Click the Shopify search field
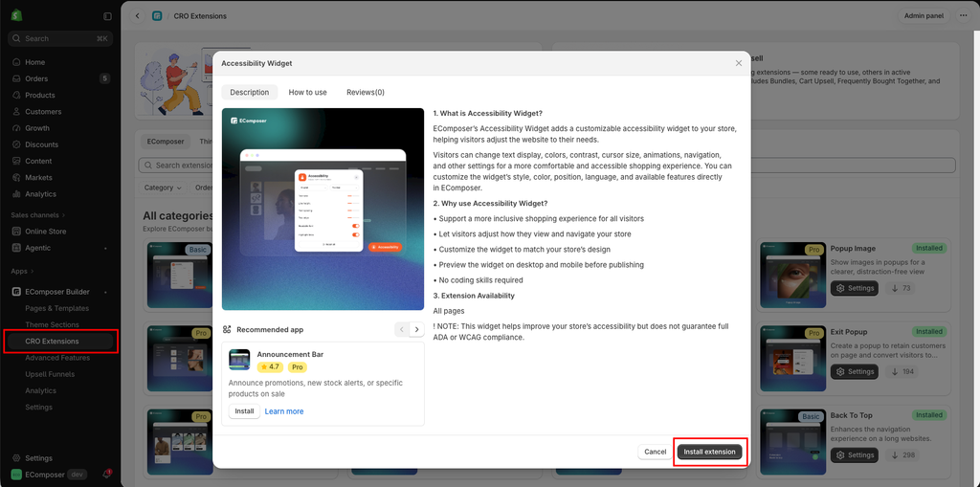Image resolution: width=980 pixels, height=487 pixels. (60, 39)
